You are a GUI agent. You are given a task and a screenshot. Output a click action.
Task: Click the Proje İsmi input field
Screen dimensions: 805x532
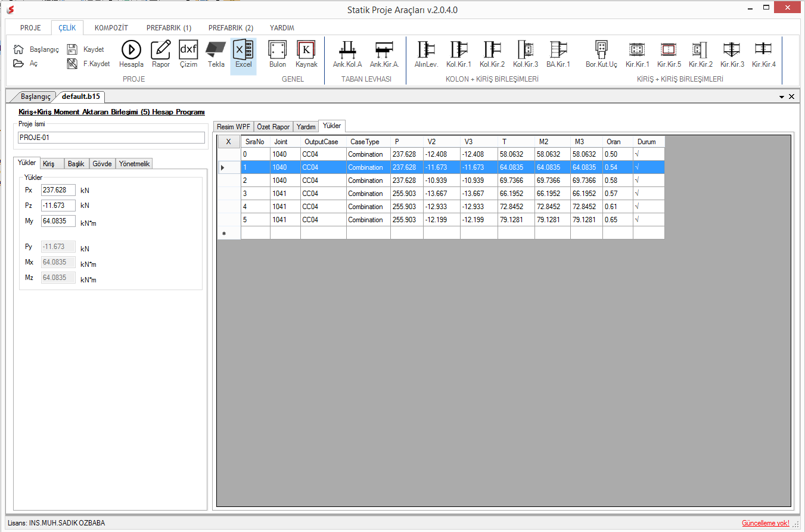coord(111,138)
